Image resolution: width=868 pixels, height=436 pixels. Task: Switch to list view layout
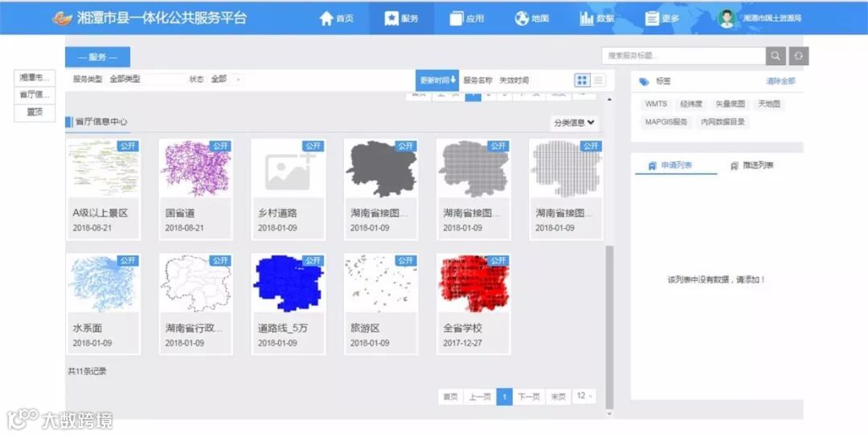point(599,80)
